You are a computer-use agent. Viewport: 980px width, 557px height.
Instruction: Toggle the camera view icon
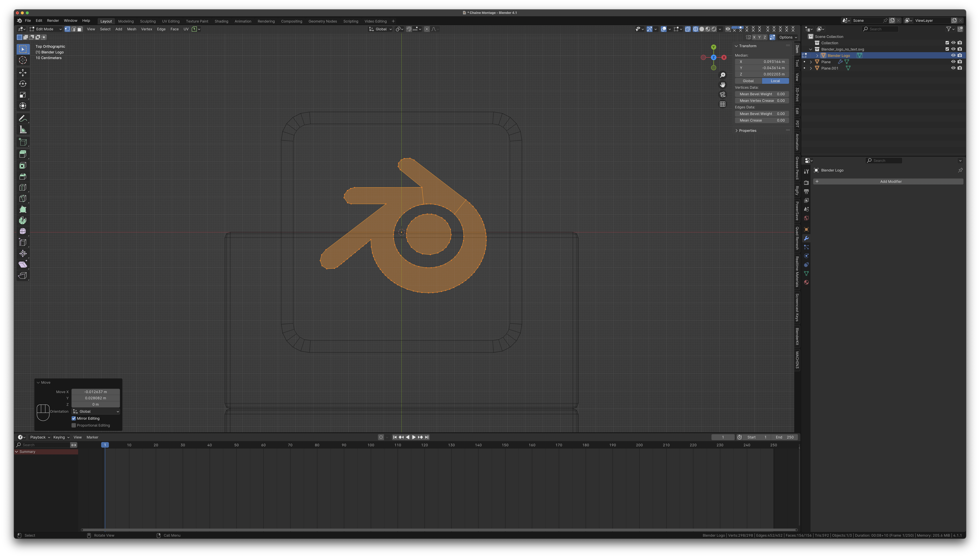pos(722,94)
